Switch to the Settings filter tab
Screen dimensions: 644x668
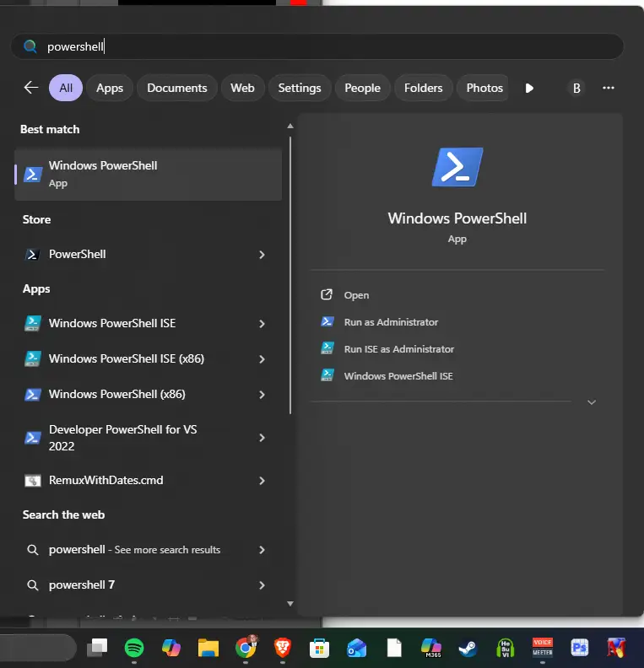click(x=300, y=88)
